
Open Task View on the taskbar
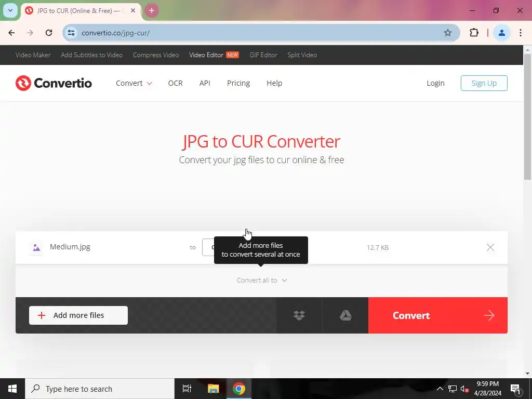coord(187,389)
